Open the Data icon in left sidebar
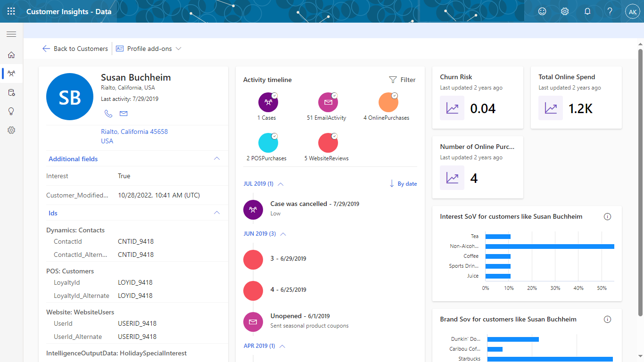The image size is (644, 362). point(11,92)
